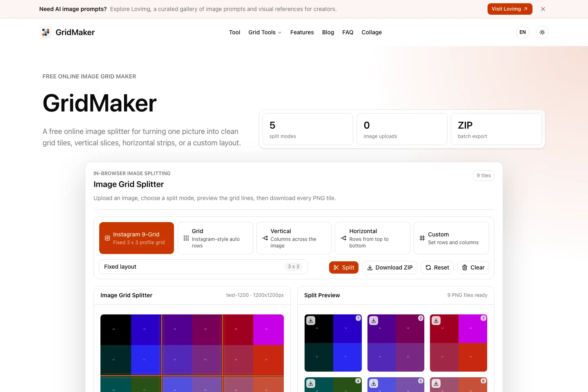Viewport: 588px width, 392px height.
Task: Select the Vertical split mode
Action: [294, 238]
